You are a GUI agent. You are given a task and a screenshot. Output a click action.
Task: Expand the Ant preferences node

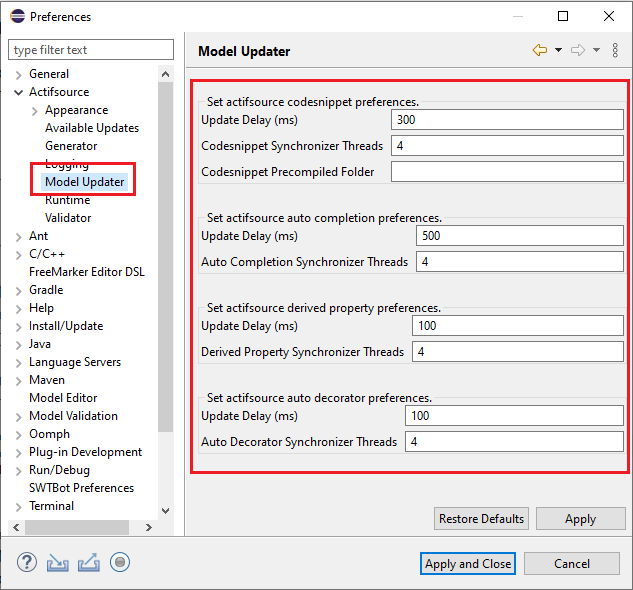point(18,237)
